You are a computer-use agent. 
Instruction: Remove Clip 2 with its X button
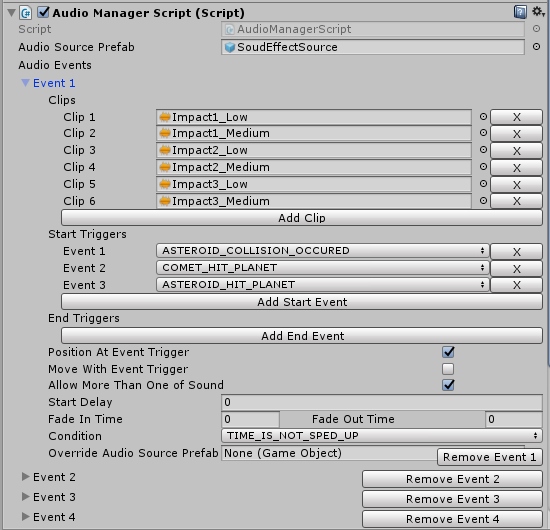pos(516,134)
